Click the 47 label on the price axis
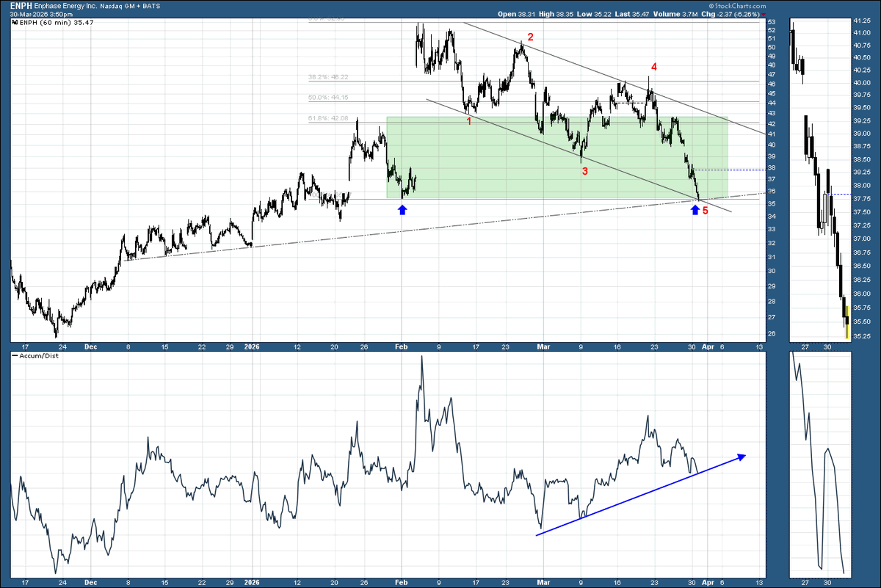Screen dimensions: 881x588 point(772,74)
